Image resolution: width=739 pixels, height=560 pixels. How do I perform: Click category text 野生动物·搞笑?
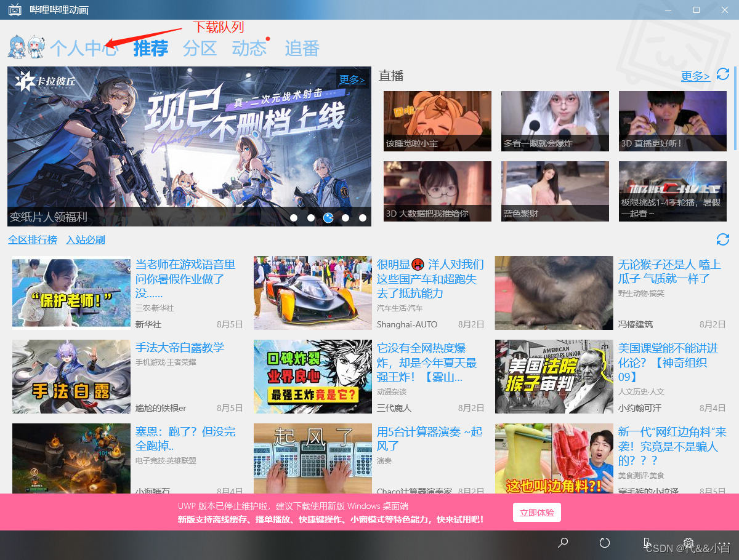(641, 293)
